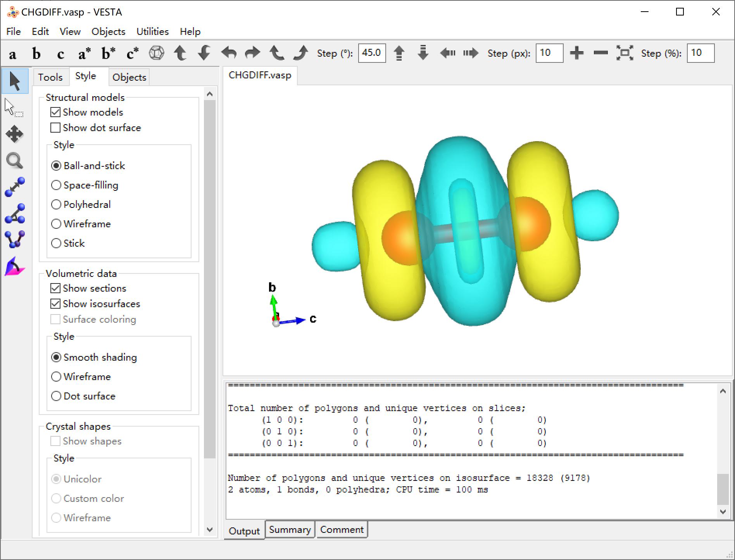
Task: Click the fit-to-screen icon
Action: click(625, 53)
